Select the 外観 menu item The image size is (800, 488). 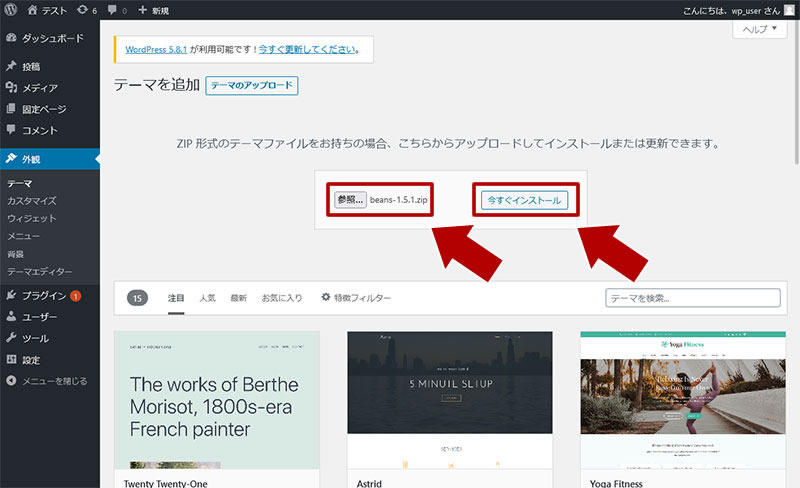pyautogui.click(x=50, y=159)
